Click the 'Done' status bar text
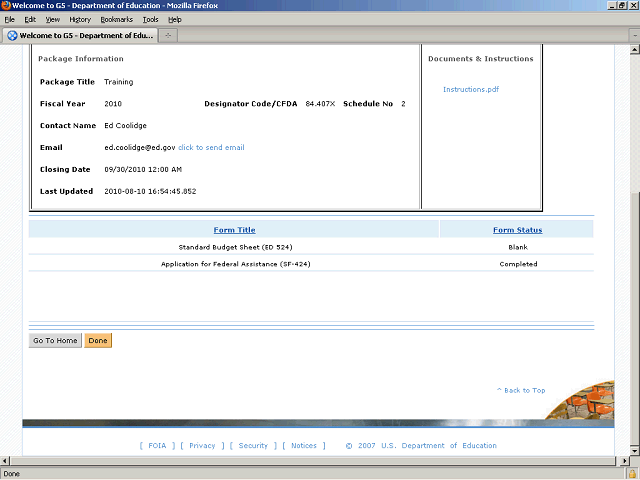The width and height of the screenshot is (640, 480). coord(11,474)
